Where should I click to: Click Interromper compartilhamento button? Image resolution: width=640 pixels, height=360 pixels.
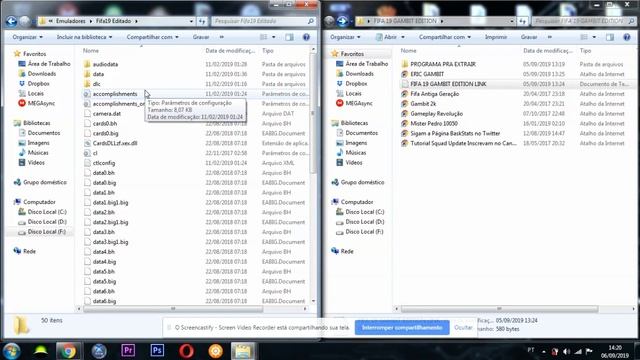(x=402, y=328)
